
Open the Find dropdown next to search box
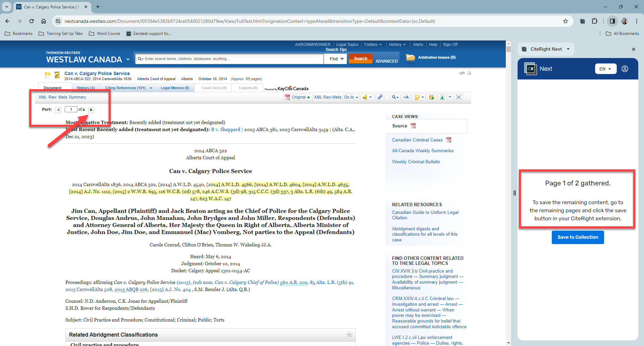[336, 59]
